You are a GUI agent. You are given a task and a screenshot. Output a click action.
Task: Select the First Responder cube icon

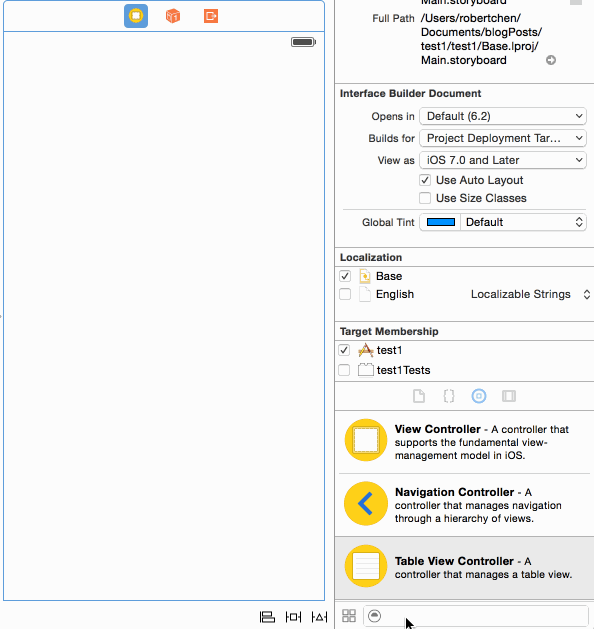[173, 16]
